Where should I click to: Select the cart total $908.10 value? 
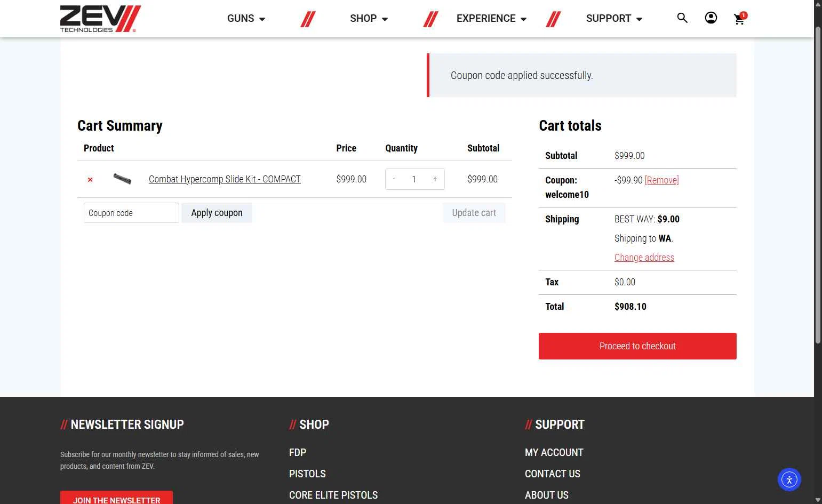tap(631, 307)
